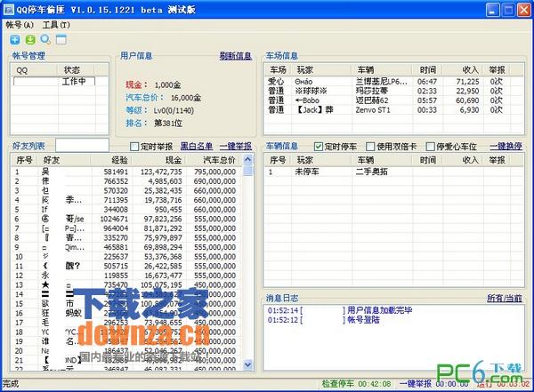This screenshot has height=392, width=534.
Task: Click the 所有/当前 log filter link
Action: coord(505,297)
